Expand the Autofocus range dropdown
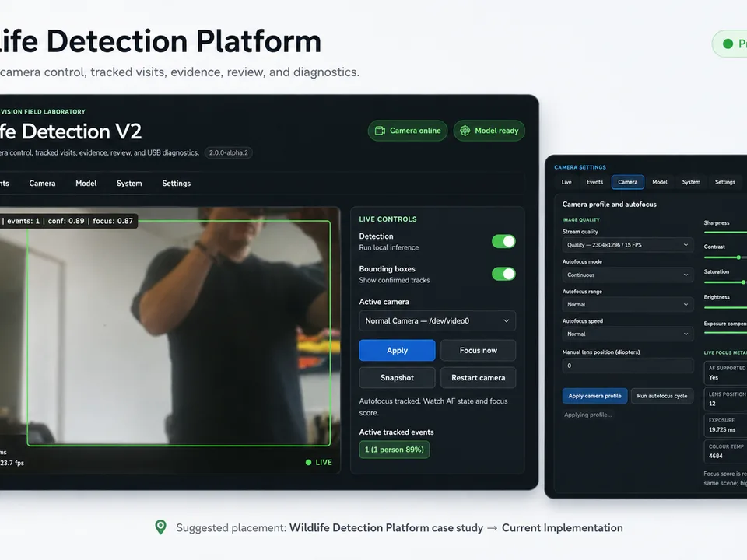747x560 pixels. pyautogui.click(x=627, y=304)
